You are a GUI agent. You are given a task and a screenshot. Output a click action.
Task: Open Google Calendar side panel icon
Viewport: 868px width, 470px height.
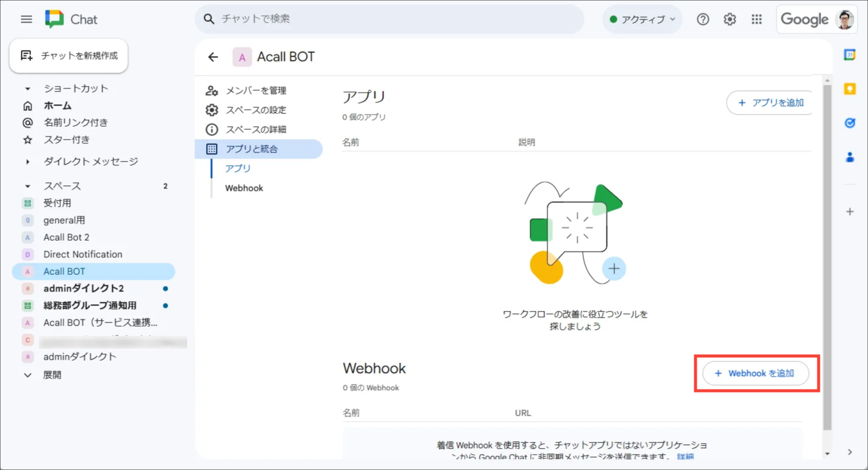pyautogui.click(x=850, y=55)
